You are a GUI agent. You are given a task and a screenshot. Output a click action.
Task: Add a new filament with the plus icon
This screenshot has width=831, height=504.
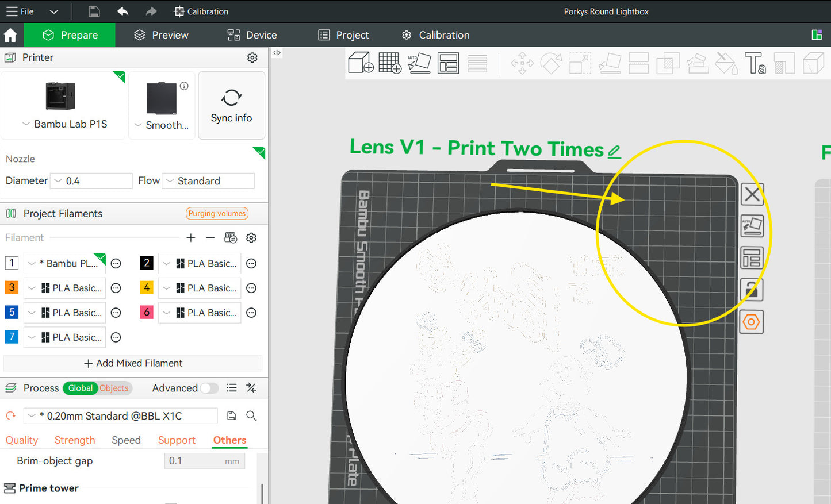click(191, 238)
